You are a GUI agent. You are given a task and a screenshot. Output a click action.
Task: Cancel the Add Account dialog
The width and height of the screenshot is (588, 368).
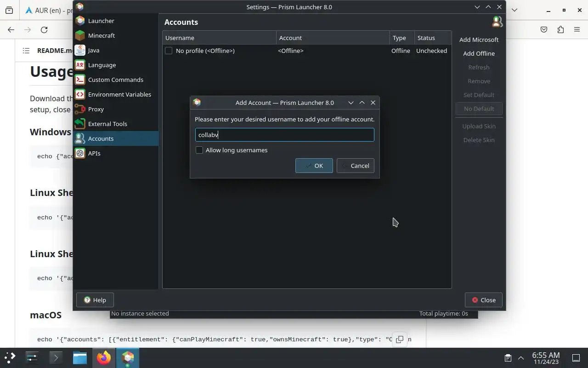click(x=356, y=166)
